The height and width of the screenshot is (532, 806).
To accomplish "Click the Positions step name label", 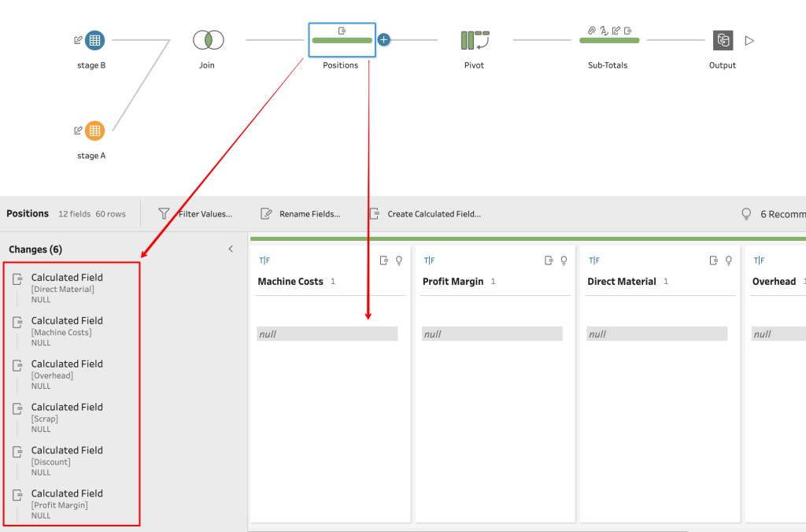I will (340, 65).
